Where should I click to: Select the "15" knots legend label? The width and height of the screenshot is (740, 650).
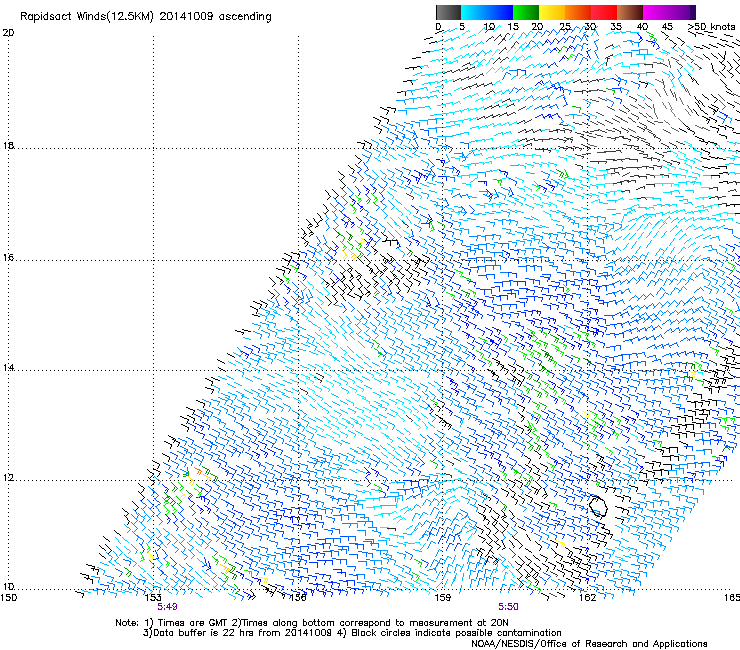(x=513, y=27)
